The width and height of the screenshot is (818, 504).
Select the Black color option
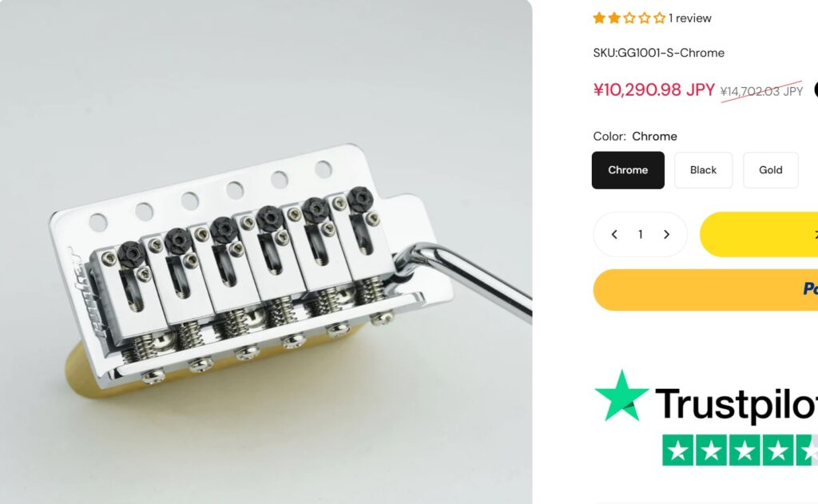[703, 170]
